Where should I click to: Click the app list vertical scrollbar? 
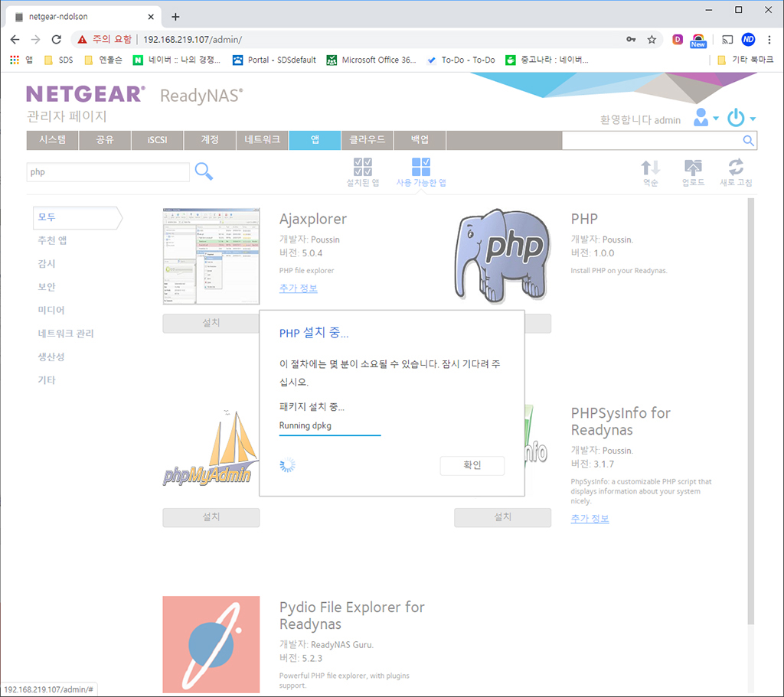750,409
